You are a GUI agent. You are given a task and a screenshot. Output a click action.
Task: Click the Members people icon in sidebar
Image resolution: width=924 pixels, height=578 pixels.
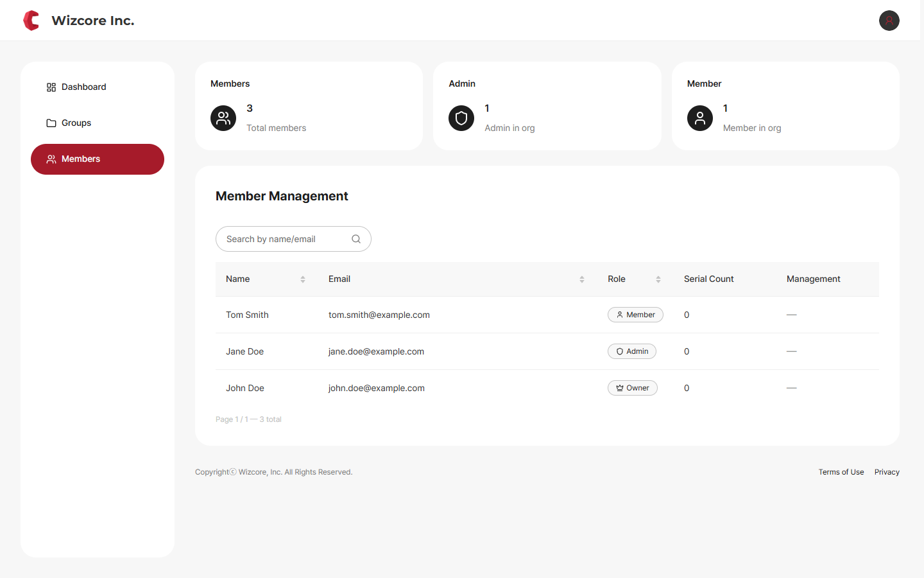51,159
